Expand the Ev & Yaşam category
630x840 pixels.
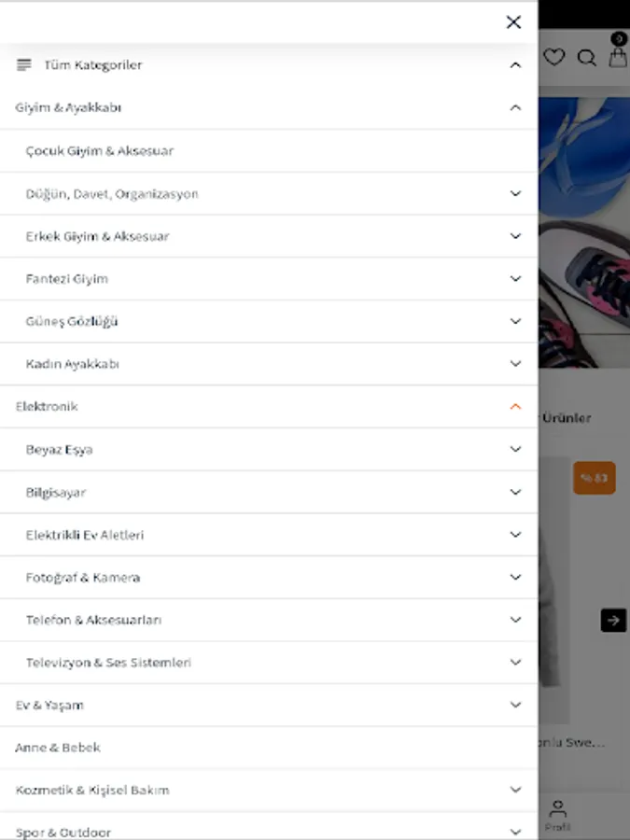point(515,705)
